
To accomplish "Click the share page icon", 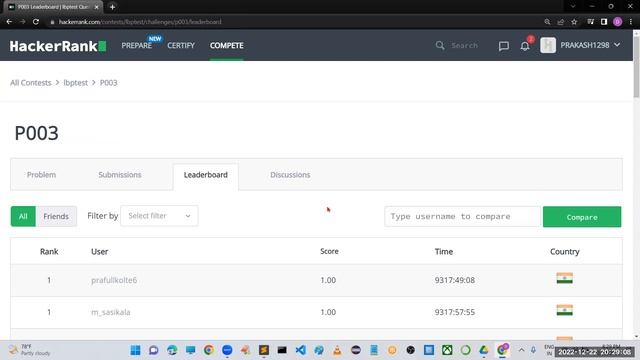I will point(560,22).
